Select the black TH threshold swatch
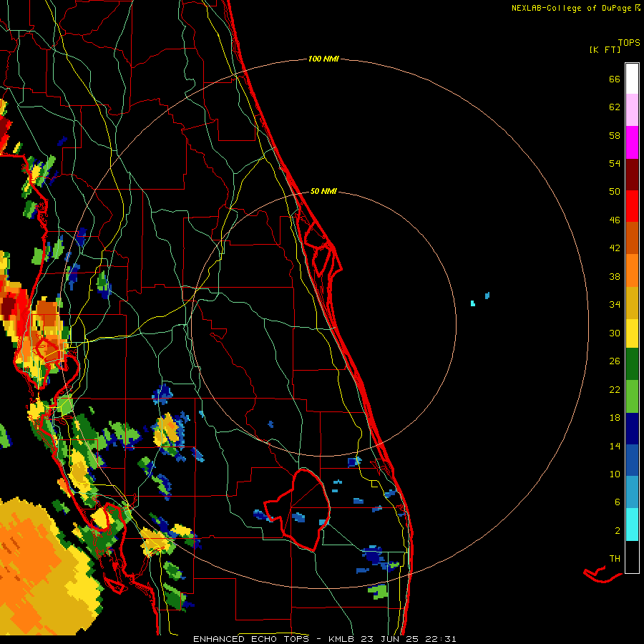The image size is (644, 644). (632, 557)
